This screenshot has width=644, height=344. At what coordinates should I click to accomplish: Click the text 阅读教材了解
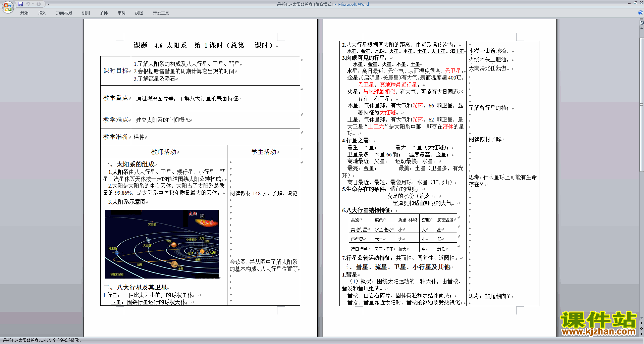click(x=485, y=139)
